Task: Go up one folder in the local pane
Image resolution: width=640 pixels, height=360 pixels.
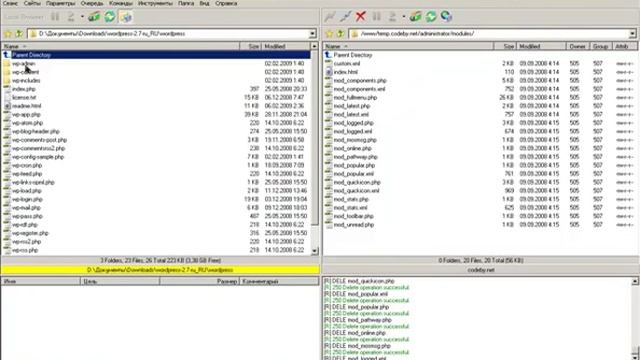Action: pyautogui.click(x=19, y=34)
